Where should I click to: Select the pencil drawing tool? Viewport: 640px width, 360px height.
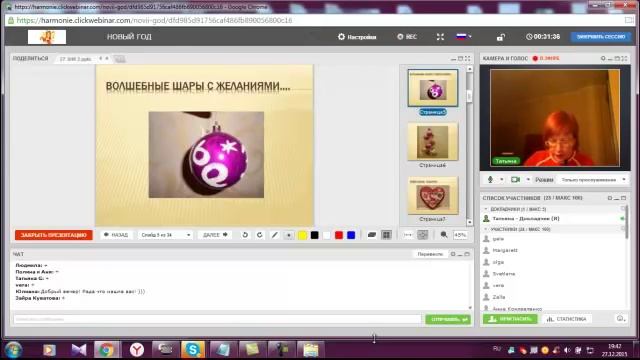tap(275, 235)
